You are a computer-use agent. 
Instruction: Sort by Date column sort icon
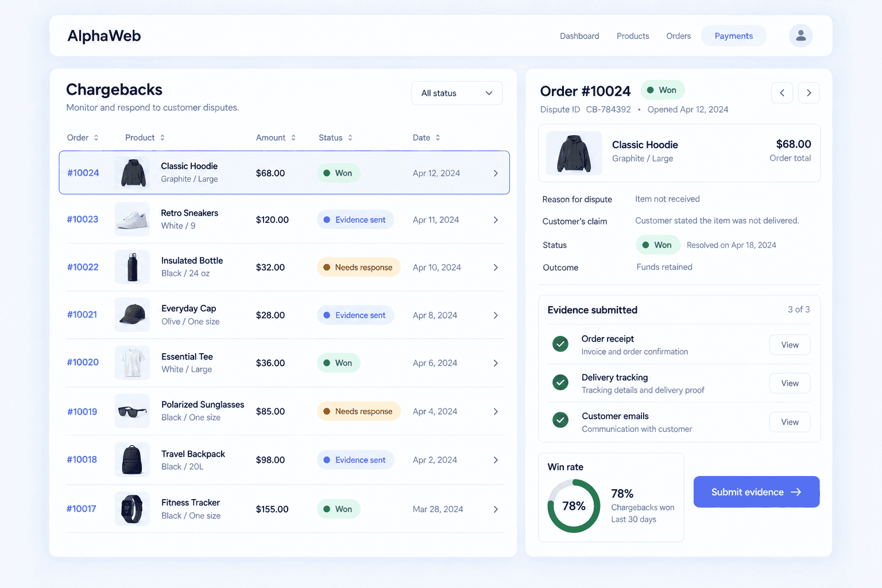[x=438, y=138]
